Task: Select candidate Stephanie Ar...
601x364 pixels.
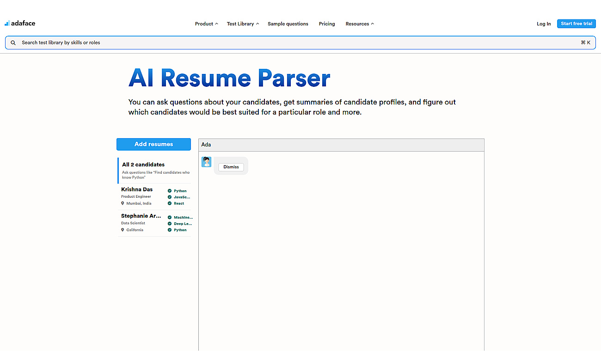Action: (154, 224)
